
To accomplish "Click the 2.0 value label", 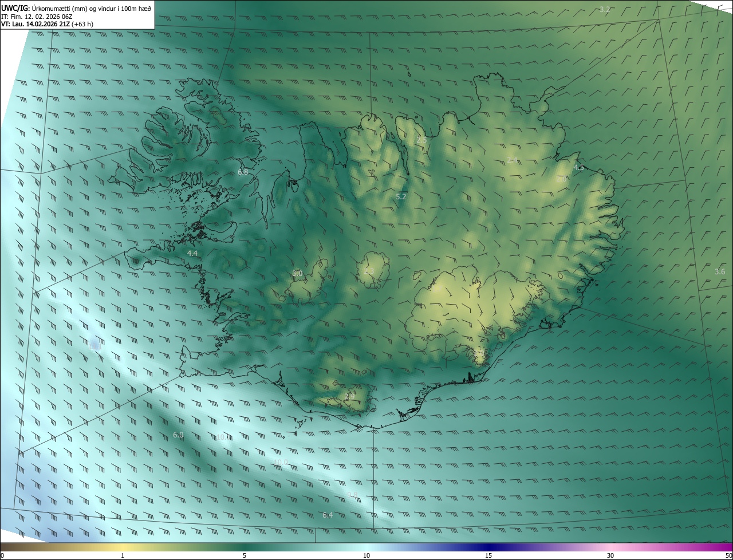I will pos(561,179).
